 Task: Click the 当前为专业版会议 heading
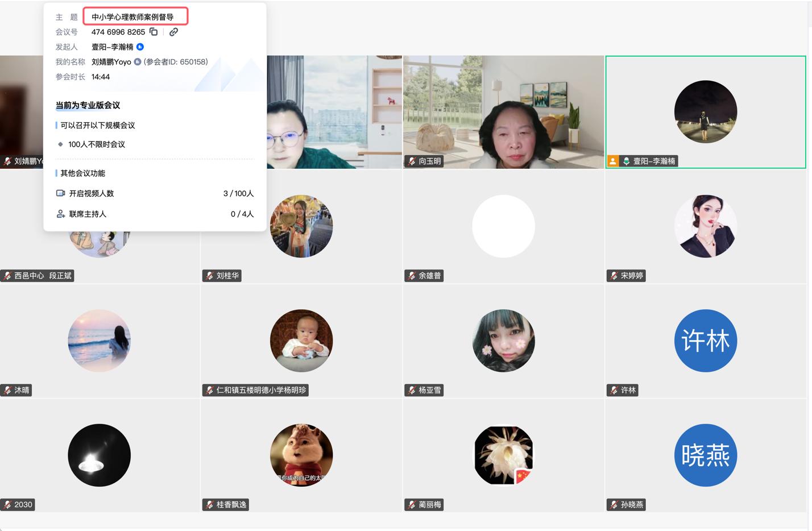point(88,105)
